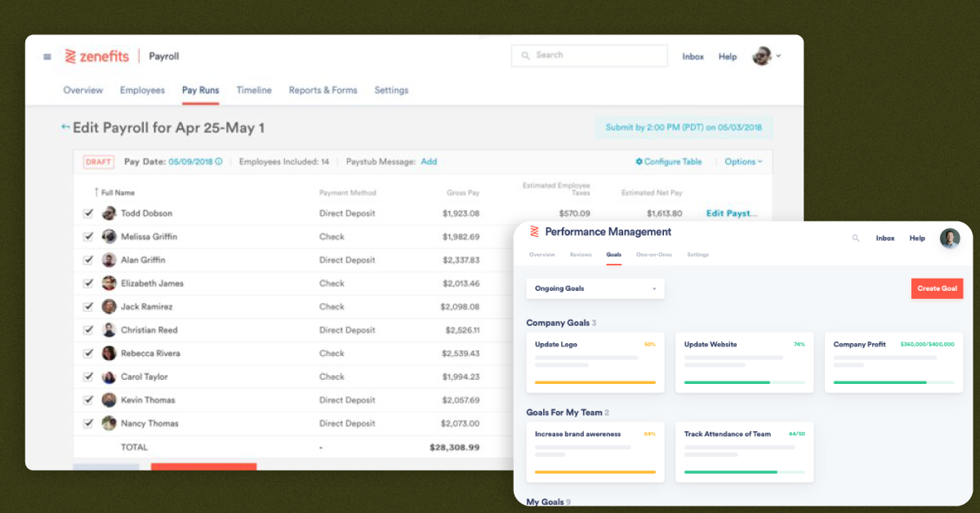Click Kevin Thomas's avatar
The height and width of the screenshot is (513, 980).
point(109,400)
